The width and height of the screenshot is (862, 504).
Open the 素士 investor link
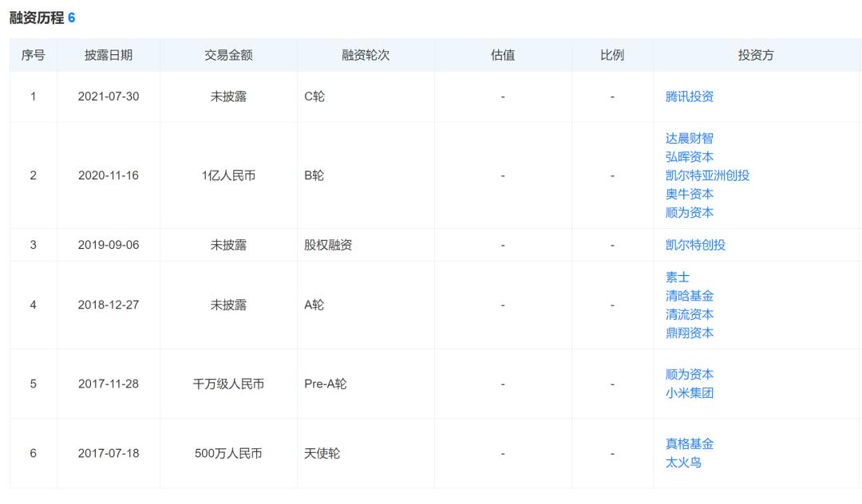678,278
